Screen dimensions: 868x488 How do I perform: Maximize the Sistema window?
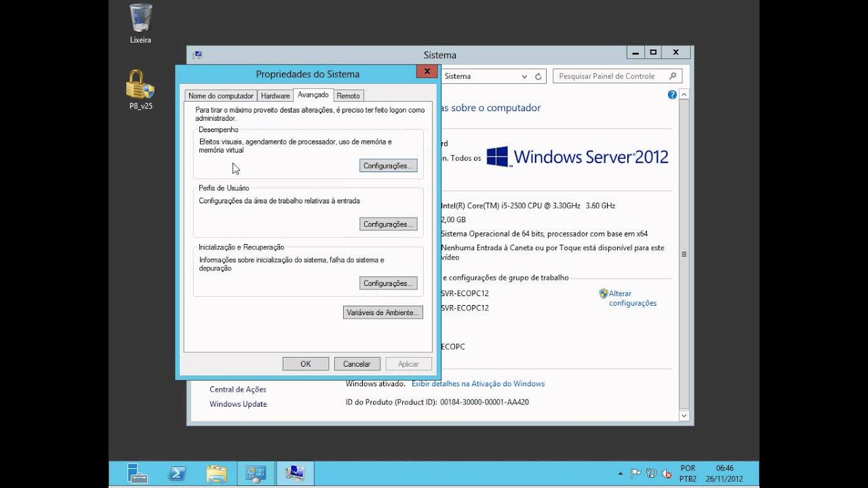(x=653, y=52)
